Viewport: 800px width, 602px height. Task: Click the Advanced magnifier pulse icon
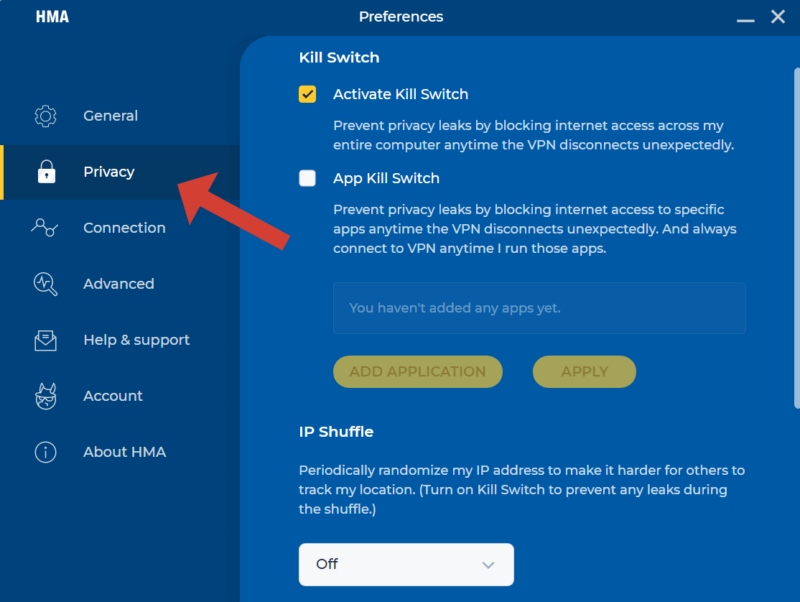tap(45, 284)
